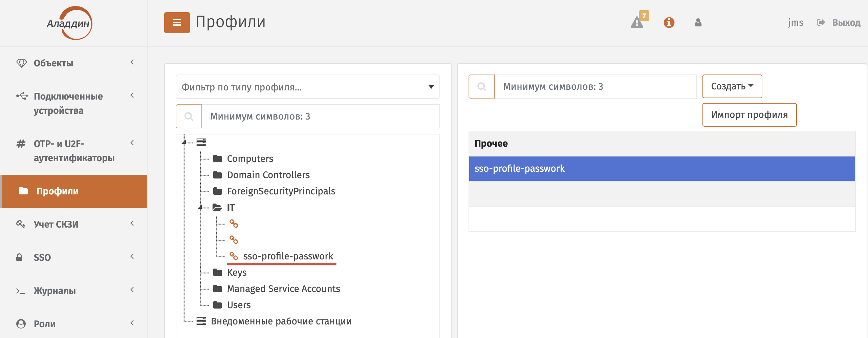Click the hash icon for OTP- и U2F-
Viewport: 868px width, 338px height.
21,144
